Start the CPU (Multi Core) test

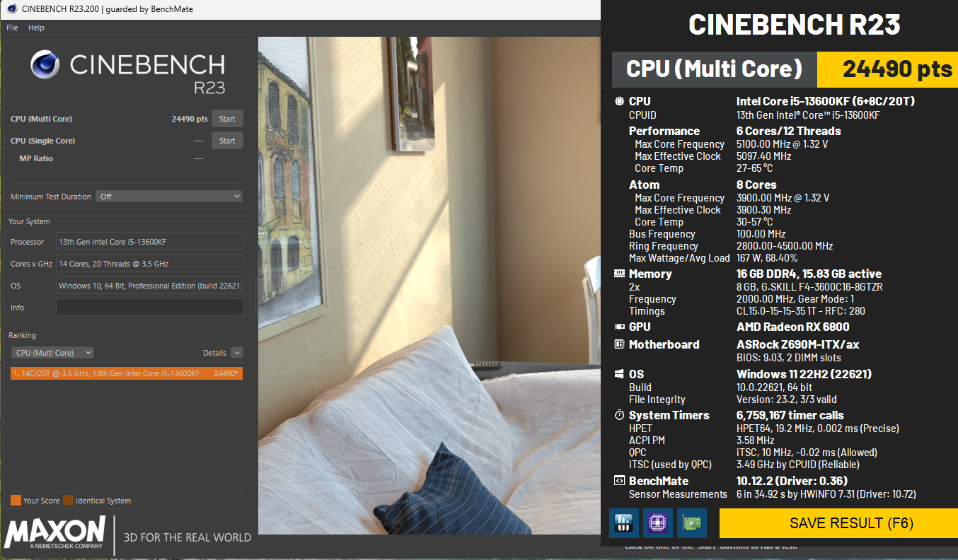(x=227, y=119)
